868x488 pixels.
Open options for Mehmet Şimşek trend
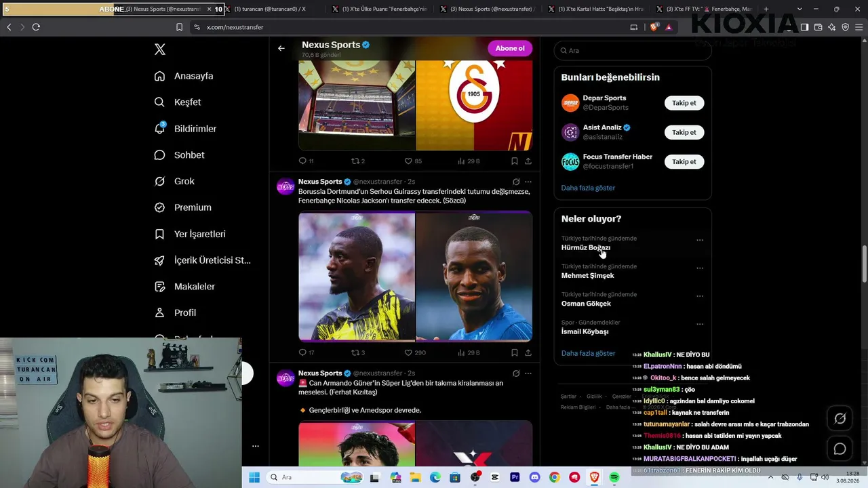click(x=700, y=268)
